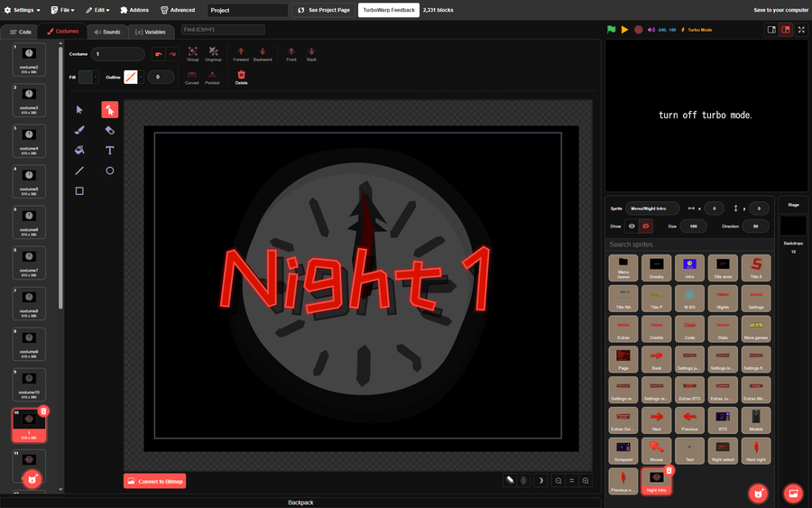Click the Outline color swatch
812x508 pixels.
point(131,78)
